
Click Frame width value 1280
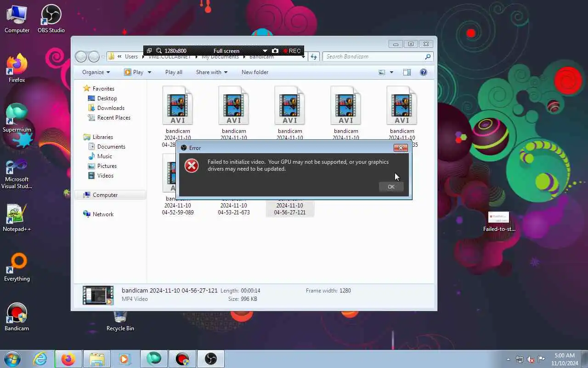click(345, 291)
